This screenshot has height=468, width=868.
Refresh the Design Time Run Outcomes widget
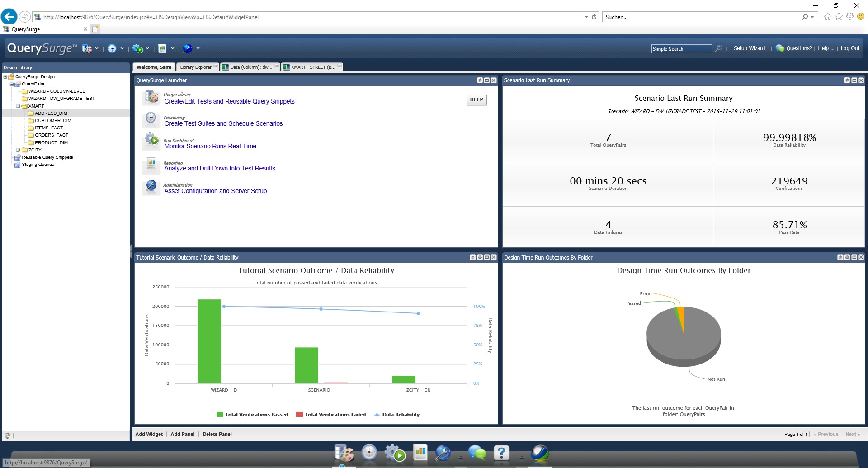pos(840,258)
